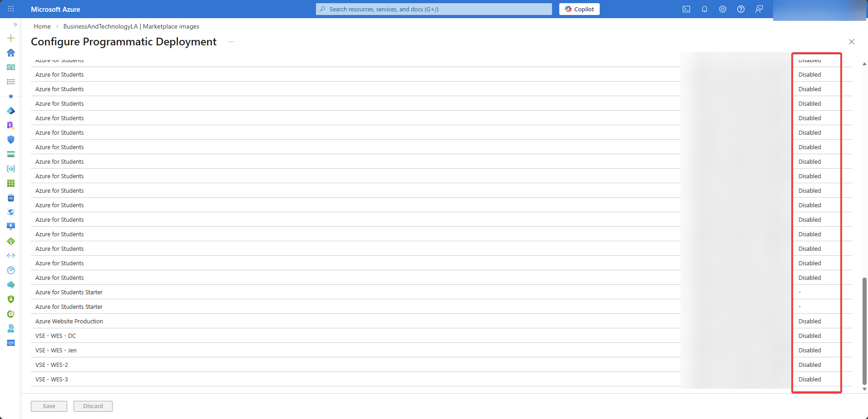Image resolution: width=868 pixels, height=419 pixels.
Task: Open SQL databases sidebar icon
Action: 11,198
